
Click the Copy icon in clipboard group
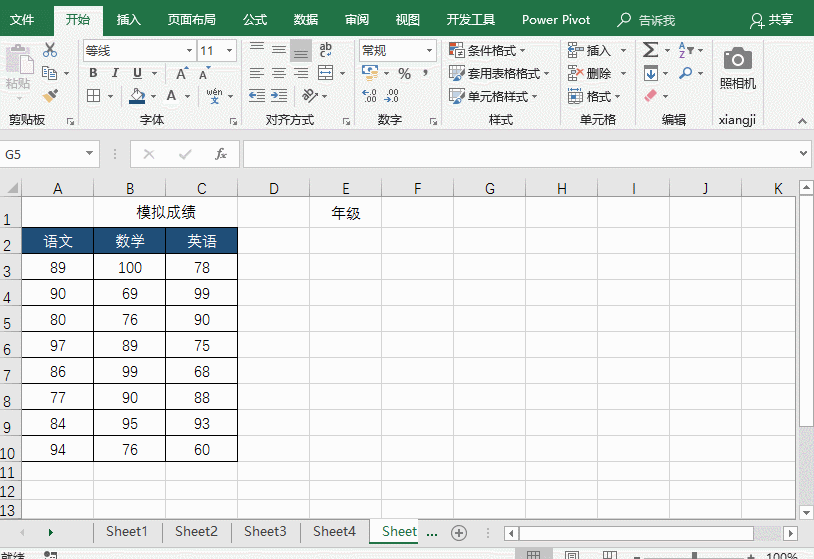point(49,73)
